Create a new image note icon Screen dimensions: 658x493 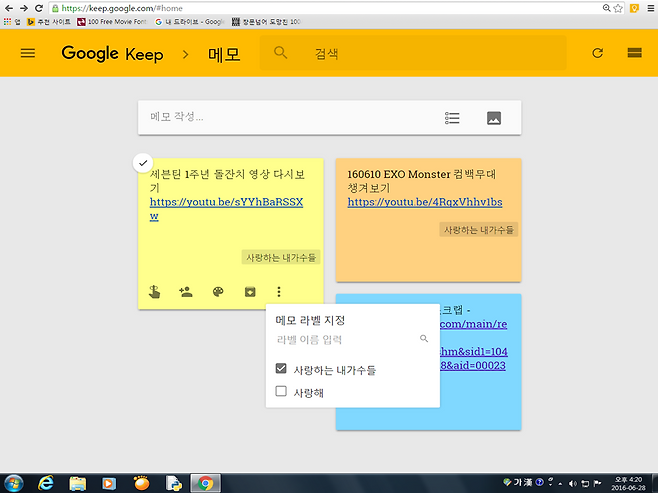tap(494, 118)
